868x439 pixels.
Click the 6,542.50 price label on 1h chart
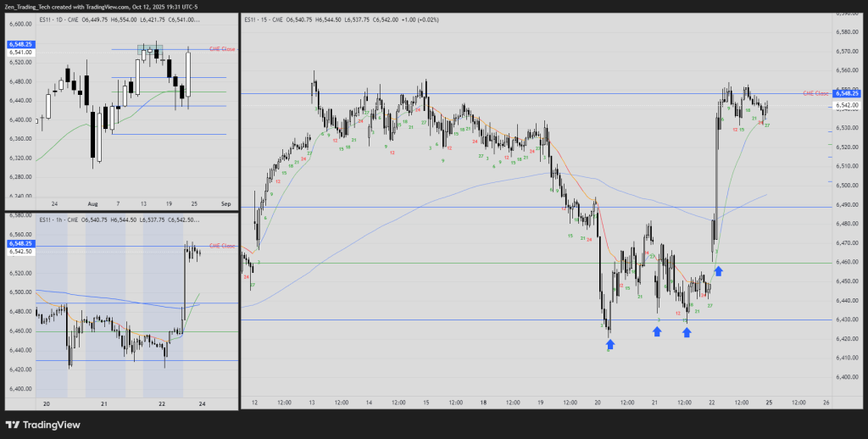pyautogui.click(x=20, y=251)
